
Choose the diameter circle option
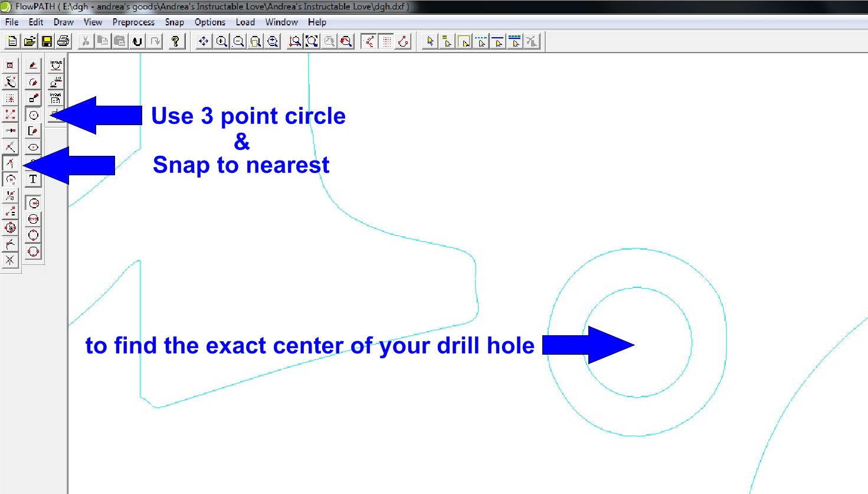[x=33, y=220]
